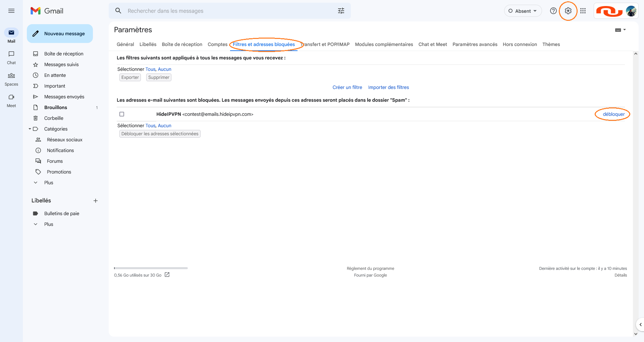Click Nouveau message compose button
This screenshot has height=342, width=644.
click(x=60, y=34)
